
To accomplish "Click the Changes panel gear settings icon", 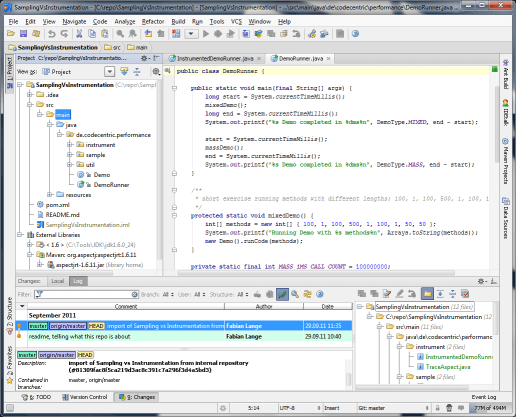I will pos(482,281).
